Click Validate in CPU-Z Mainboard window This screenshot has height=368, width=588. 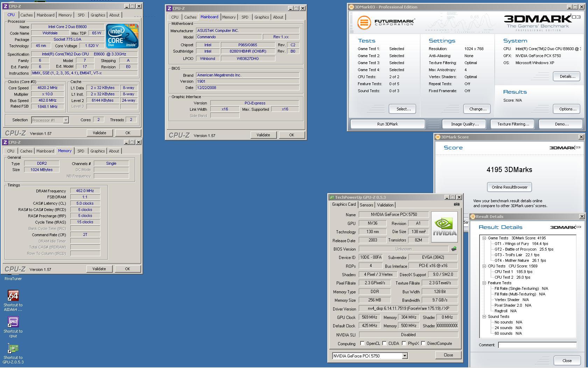pyautogui.click(x=263, y=135)
